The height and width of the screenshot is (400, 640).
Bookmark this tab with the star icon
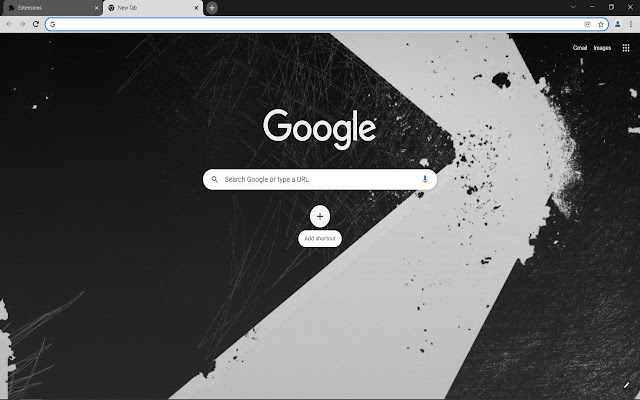601,24
